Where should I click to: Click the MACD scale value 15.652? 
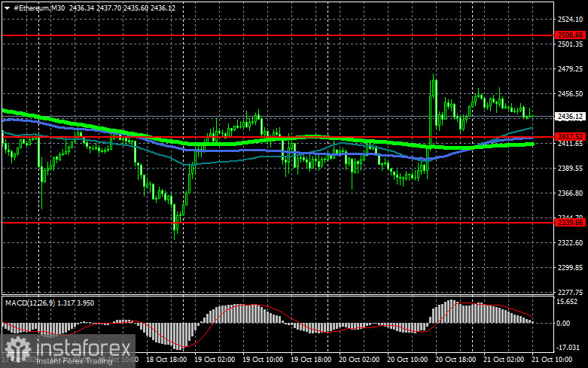[x=568, y=302]
